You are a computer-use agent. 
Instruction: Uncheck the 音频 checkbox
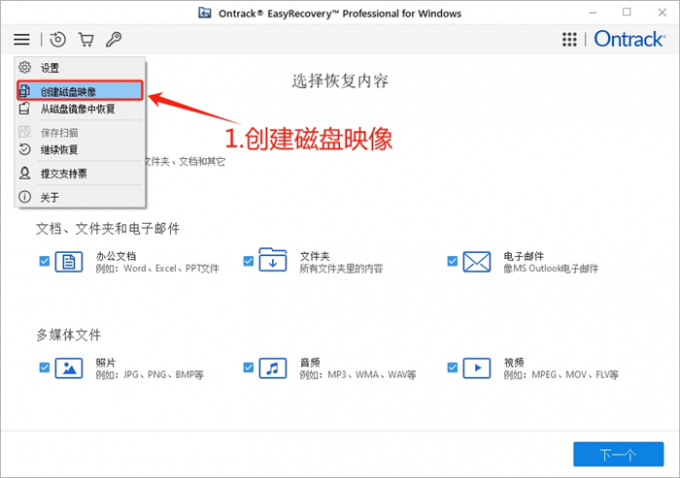tap(248, 368)
